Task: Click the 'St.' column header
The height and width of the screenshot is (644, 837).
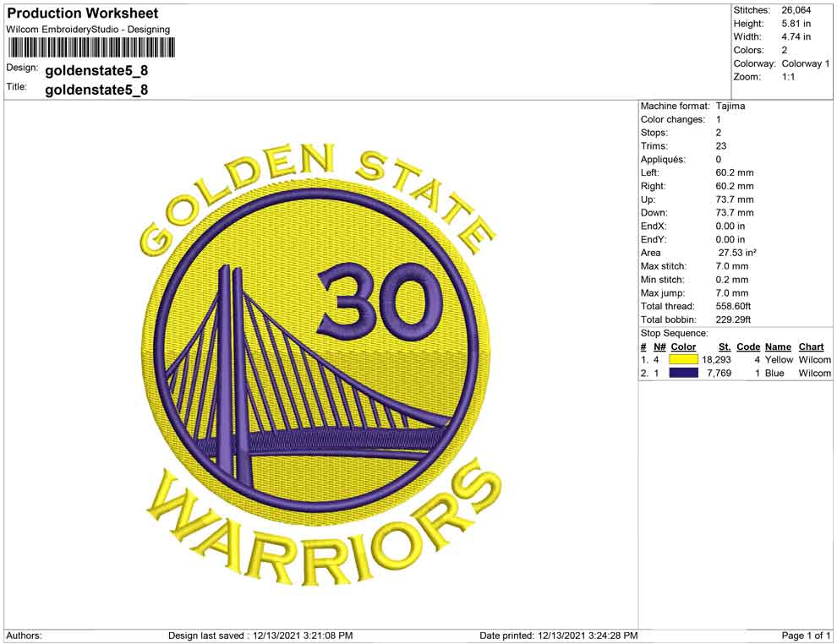Action: coord(725,347)
